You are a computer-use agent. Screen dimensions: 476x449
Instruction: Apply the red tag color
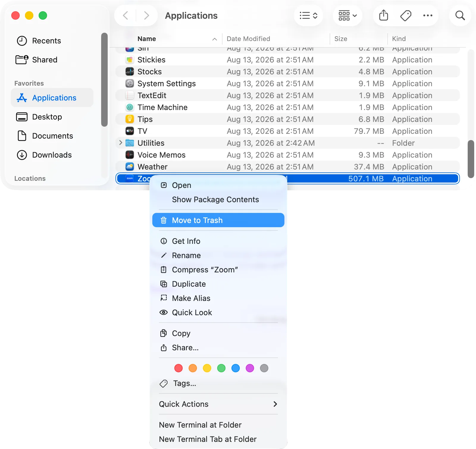point(178,368)
